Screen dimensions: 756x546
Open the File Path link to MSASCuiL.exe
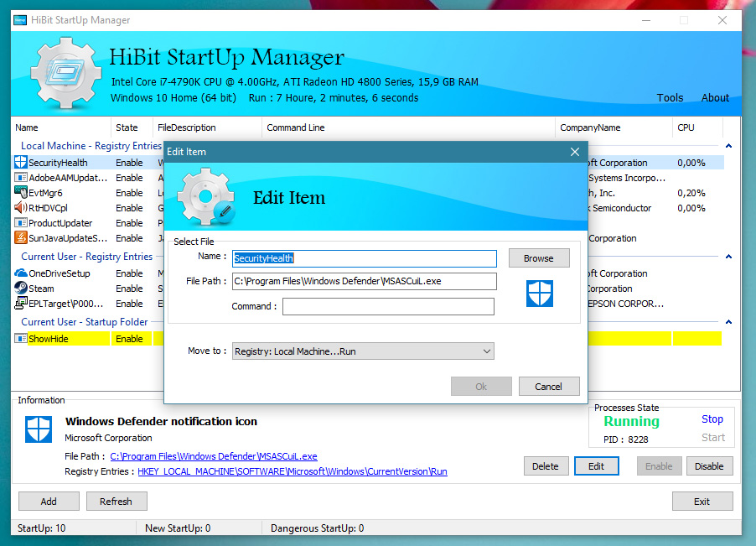(214, 456)
